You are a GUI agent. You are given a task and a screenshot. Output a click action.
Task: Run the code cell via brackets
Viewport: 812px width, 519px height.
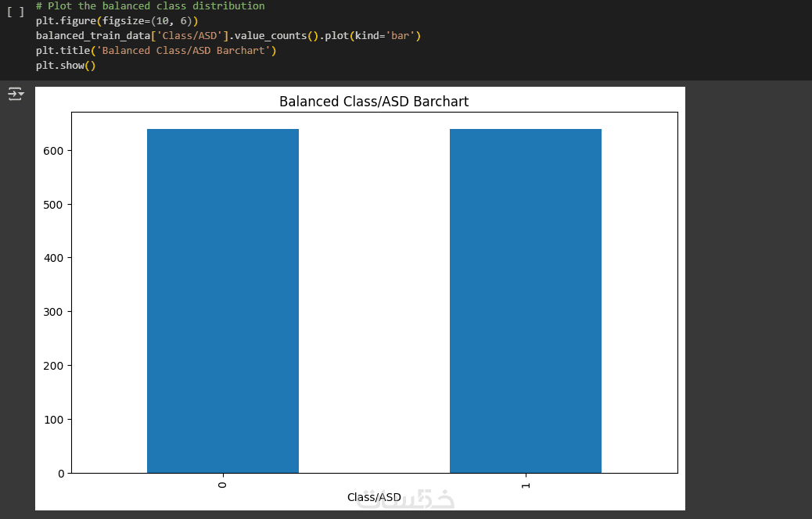15,12
